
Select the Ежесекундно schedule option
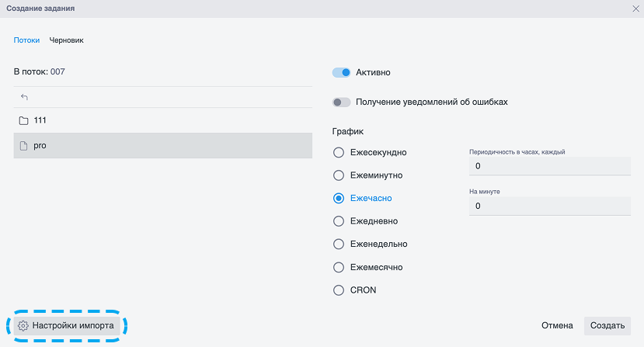339,153
